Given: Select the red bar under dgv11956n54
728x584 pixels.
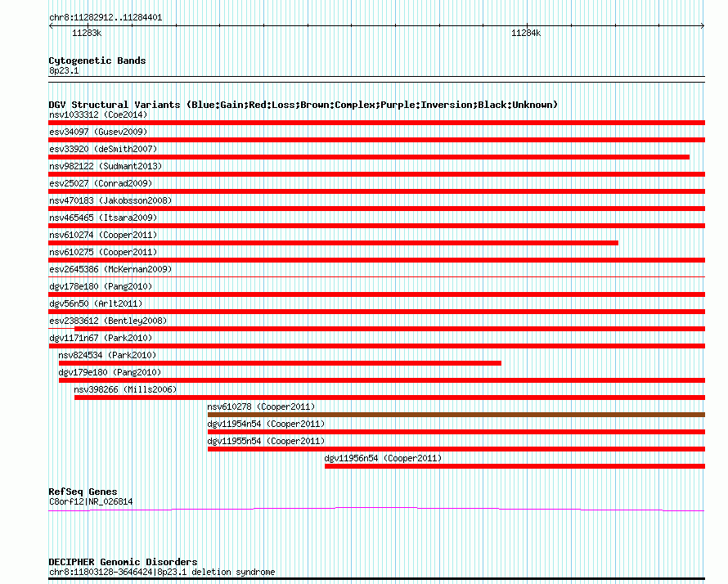Looking at the screenshot, I should pyautogui.click(x=515, y=466).
